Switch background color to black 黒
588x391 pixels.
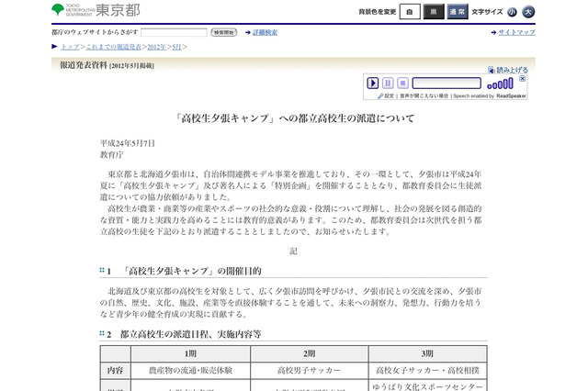[x=434, y=12]
